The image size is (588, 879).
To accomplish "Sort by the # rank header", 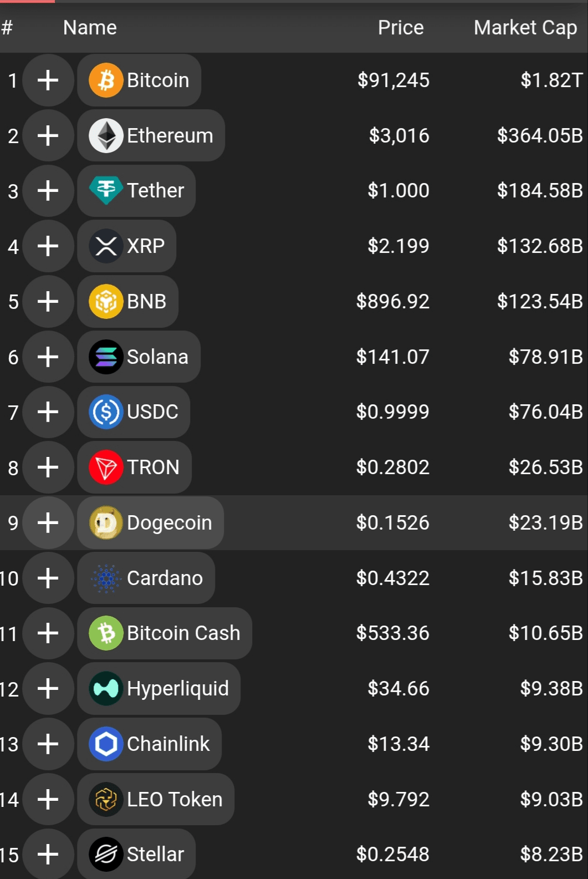I will (7, 28).
